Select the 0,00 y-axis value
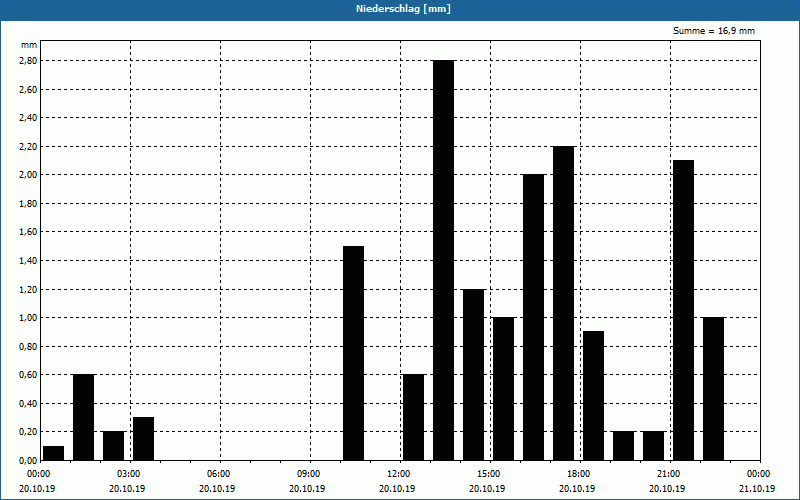800x500 pixels. point(28,460)
